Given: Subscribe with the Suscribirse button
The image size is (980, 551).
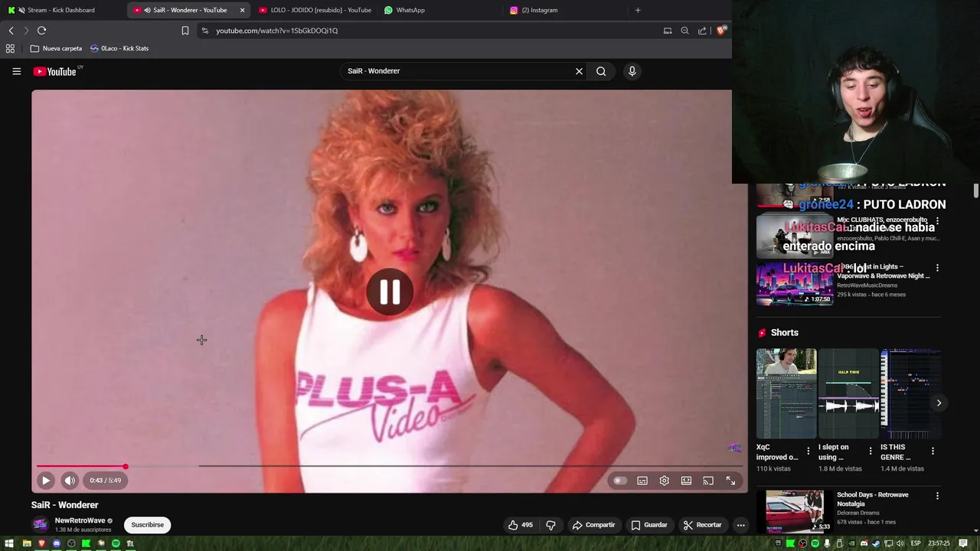Looking at the screenshot, I should point(147,525).
